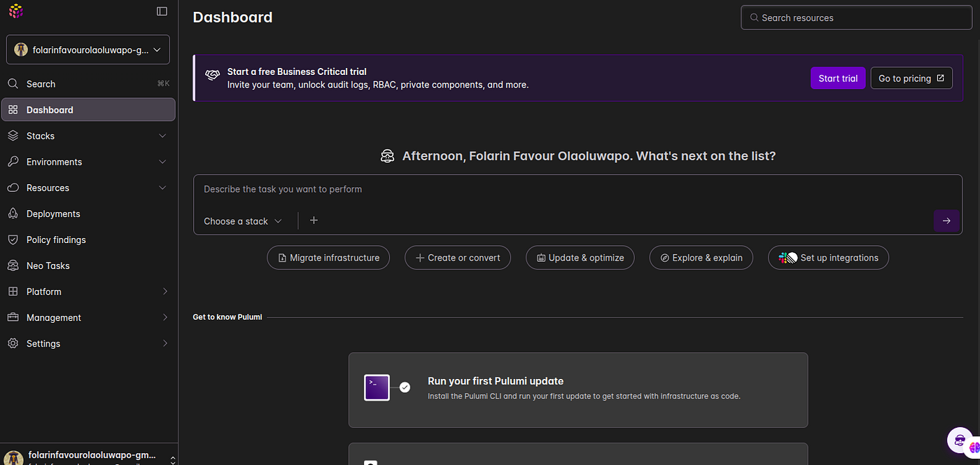
Task: Click the user avatar at sidebar bottom
Action: tap(13, 457)
